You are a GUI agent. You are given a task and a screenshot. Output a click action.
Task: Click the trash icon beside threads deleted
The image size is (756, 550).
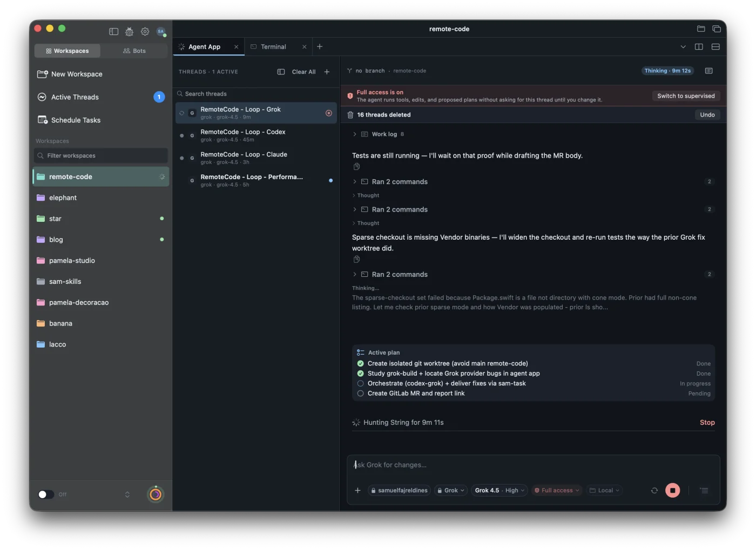pos(350,115)
